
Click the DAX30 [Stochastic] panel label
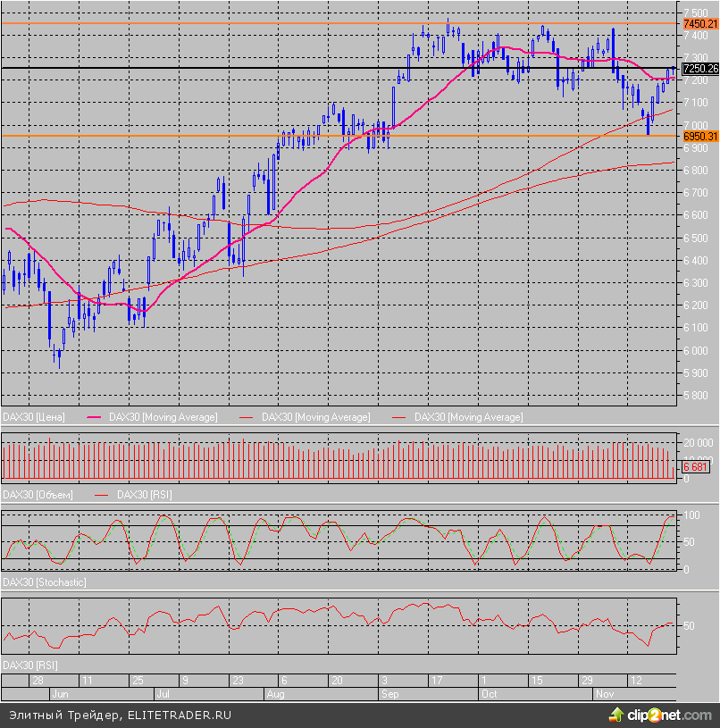45,582
